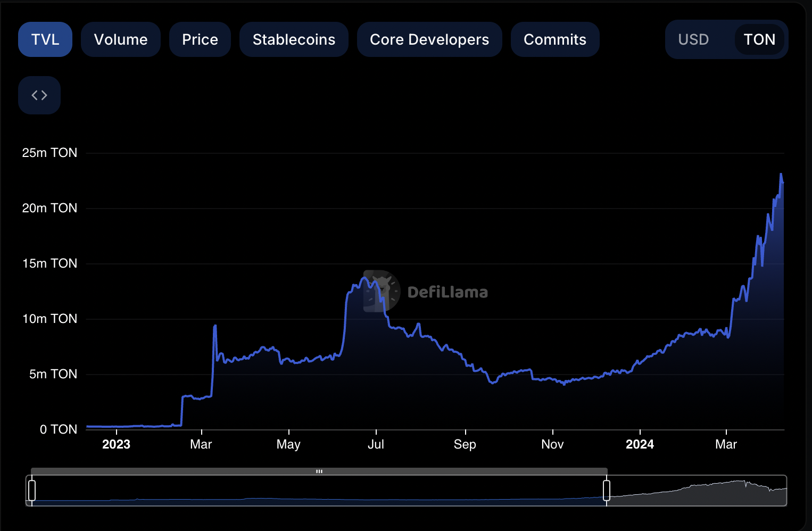Click the 25m TON y-axis label

(x=49, y=153)
